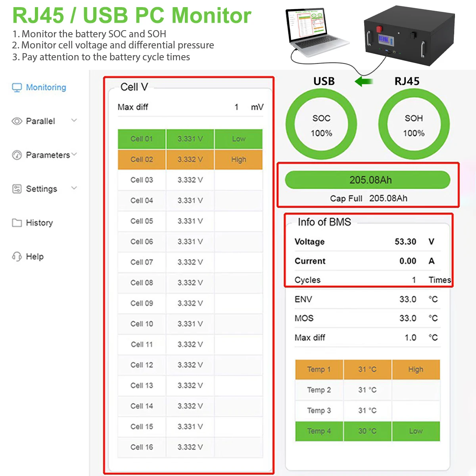476x476 pixels.
Task: Click the High status of Temp 1
Action: tap(416, 370)
